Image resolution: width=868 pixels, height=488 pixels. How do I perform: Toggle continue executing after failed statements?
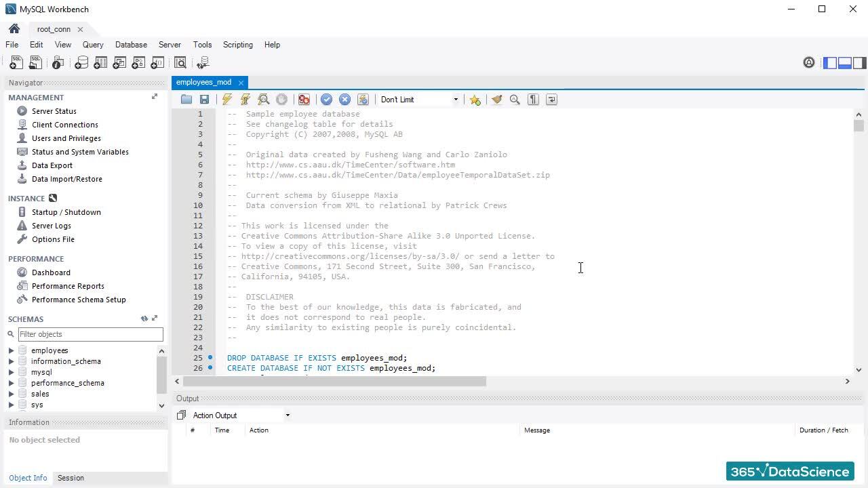(304, 100)
